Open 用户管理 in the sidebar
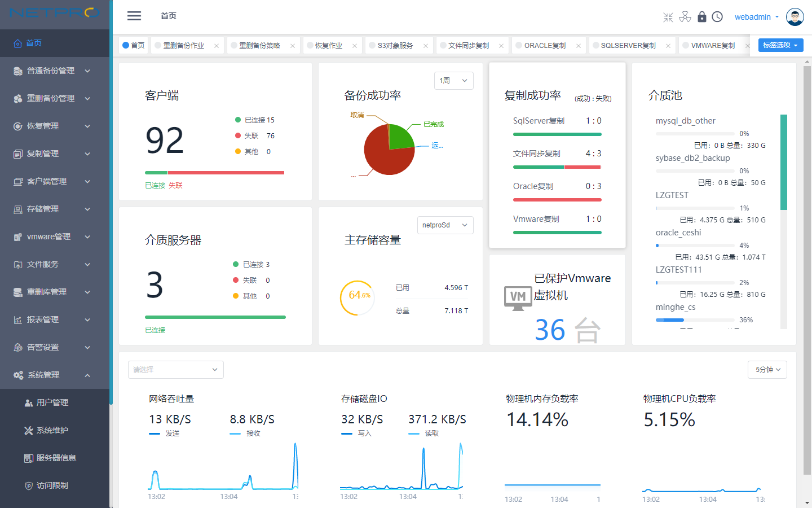 click(55, 402)
